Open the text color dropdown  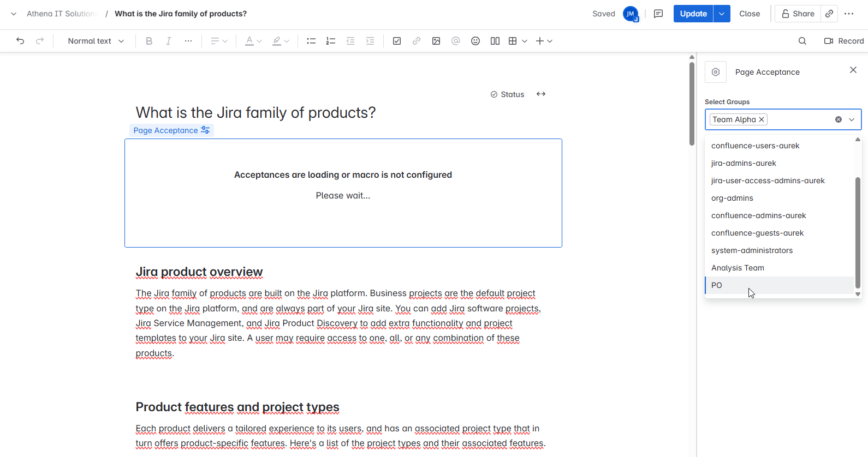(x=253, y=41)
